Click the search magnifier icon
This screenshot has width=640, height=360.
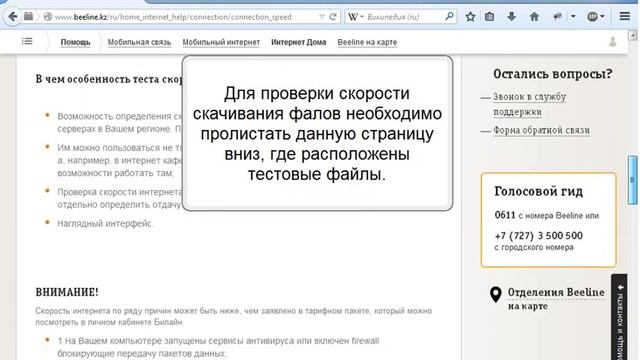pos(449,16)
